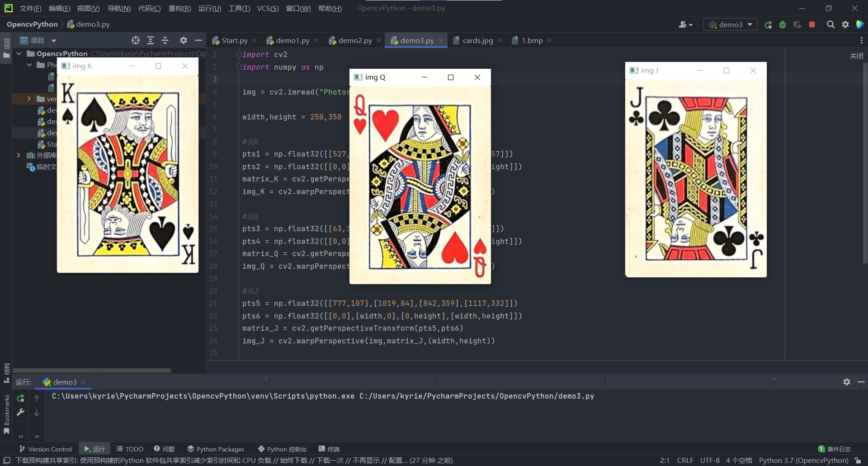Toggle read-only lock icon in status bar
The height and width of the screenshot is (466, 868).
858,460
